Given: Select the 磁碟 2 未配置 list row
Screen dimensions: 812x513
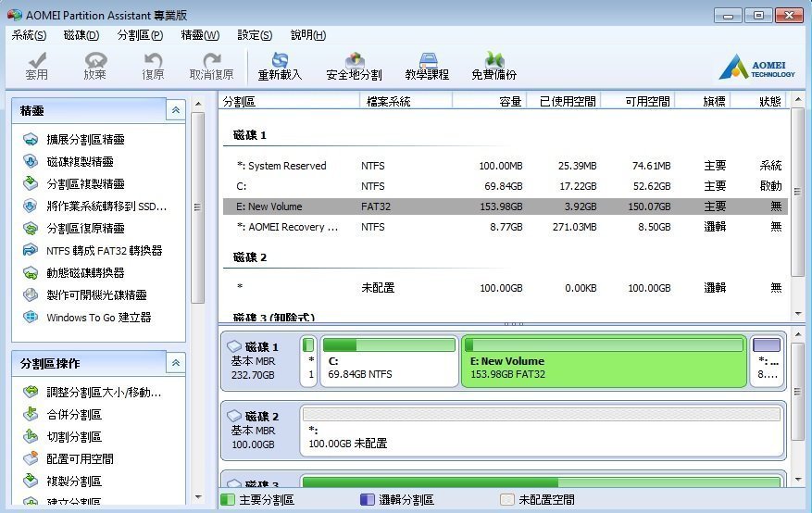Looking at the screenshot, I should [506, 288].
